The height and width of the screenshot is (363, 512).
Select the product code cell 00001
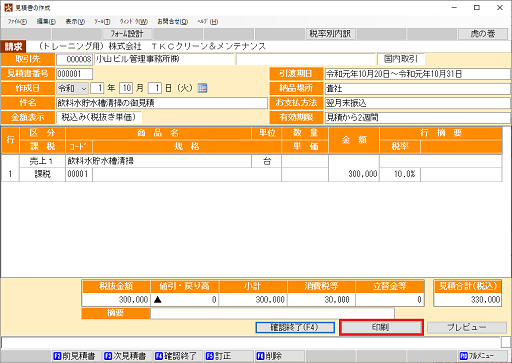click(x=79, y=174)
